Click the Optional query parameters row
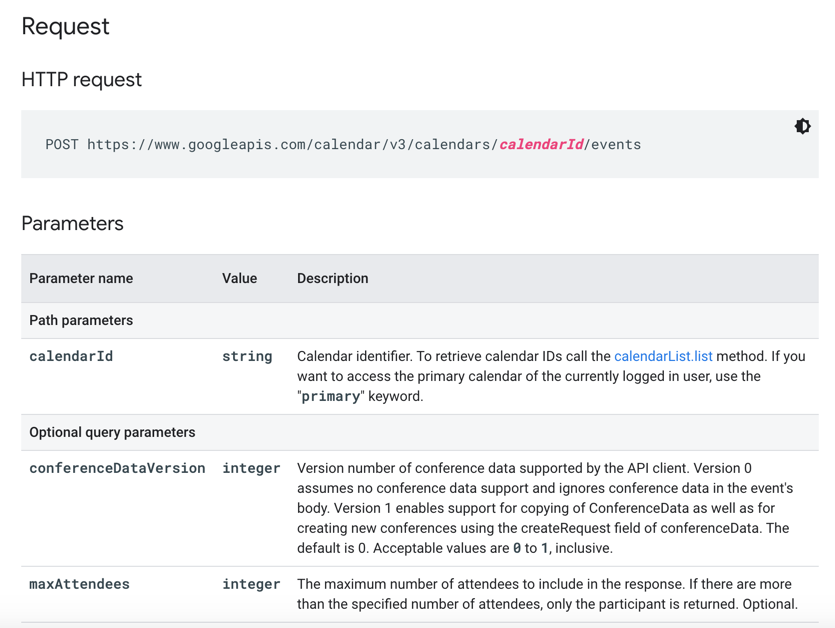Viewport: 835px width, 628px height. coord(420,433)
